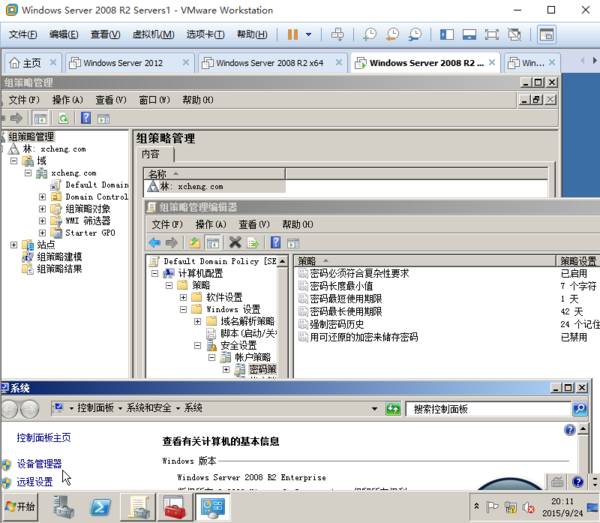Open 窗口(W) menu in 组策略管理 window
This screenshot has height=523, width=600.
pyautogui.click(x=154, y=100)
